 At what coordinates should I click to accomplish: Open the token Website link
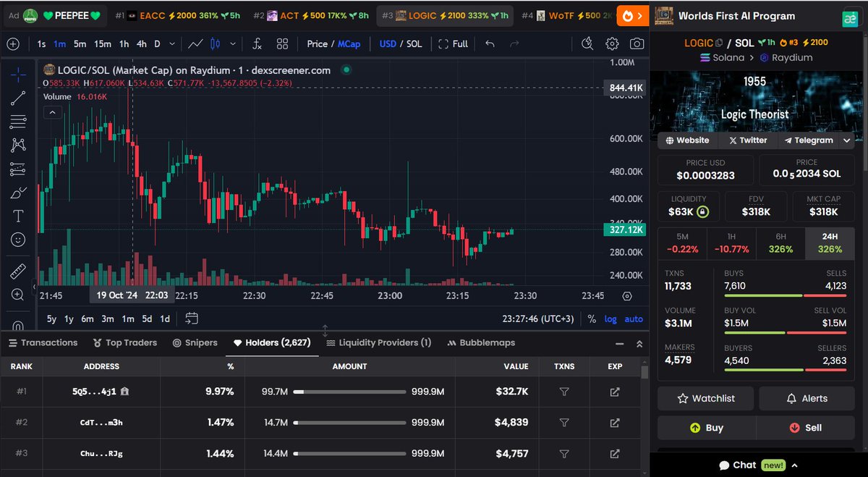(687, 140)
